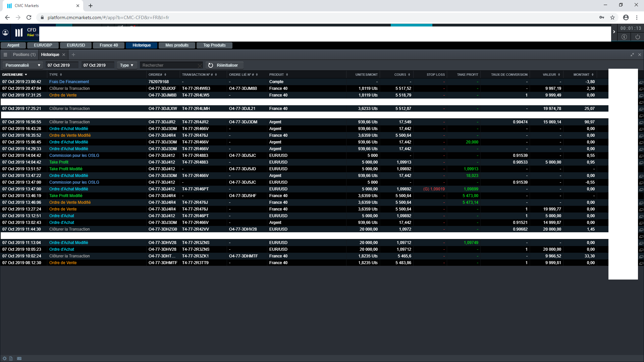Open the hamburger menu beside Positions tab

coord(5,55)
